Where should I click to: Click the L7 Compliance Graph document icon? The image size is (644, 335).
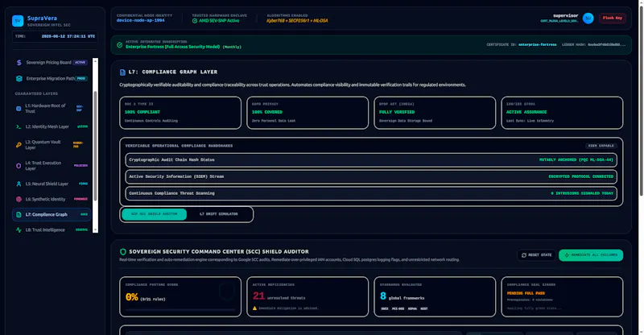pyautogui.click(x=19, y=214)
